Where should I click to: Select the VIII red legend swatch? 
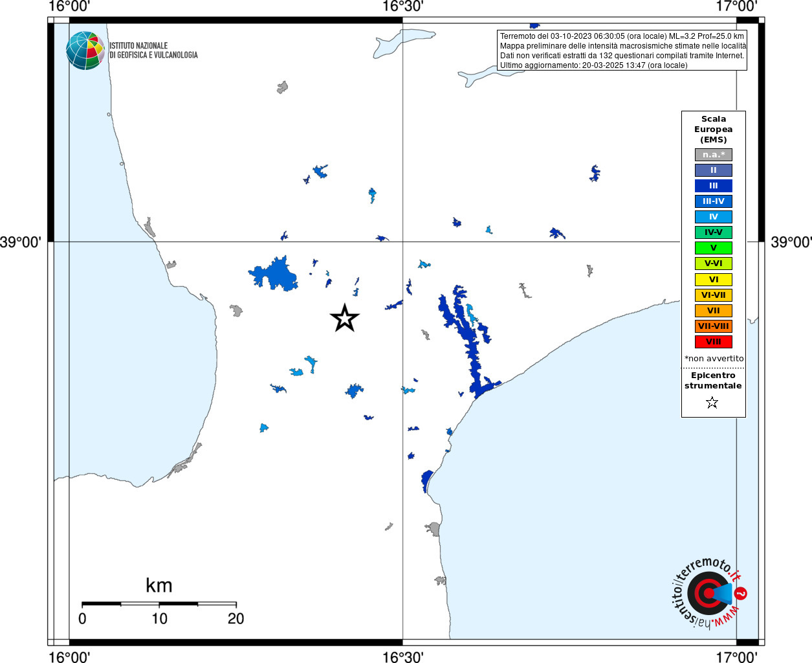click(x=713, y=342)
